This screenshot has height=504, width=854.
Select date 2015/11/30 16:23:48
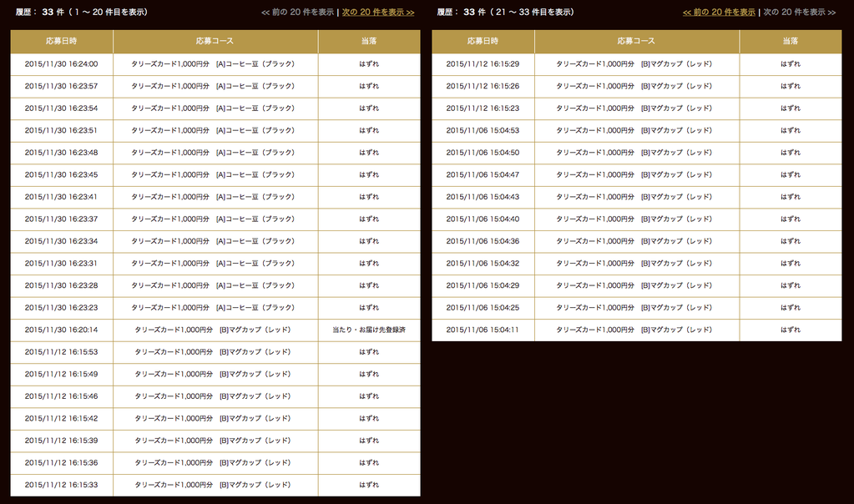pyautogui.click(x=62, y=153)
